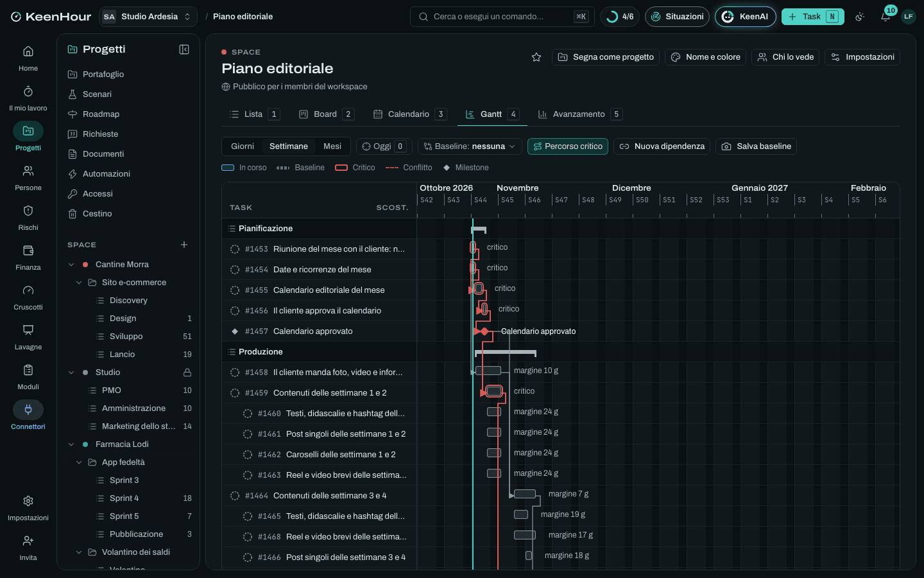Collapse the Cantine Morra space

(x=71, y=265)
